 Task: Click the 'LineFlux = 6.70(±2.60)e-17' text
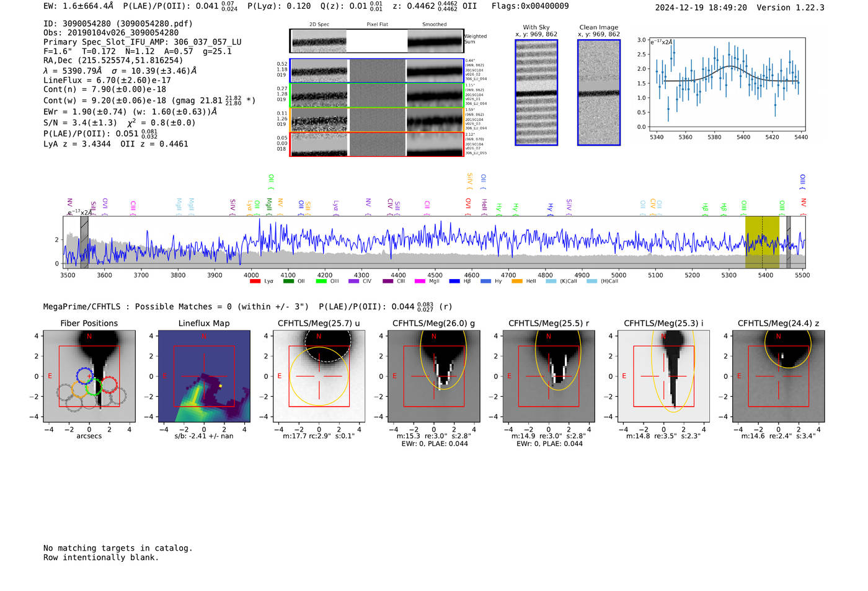point(107,80)
